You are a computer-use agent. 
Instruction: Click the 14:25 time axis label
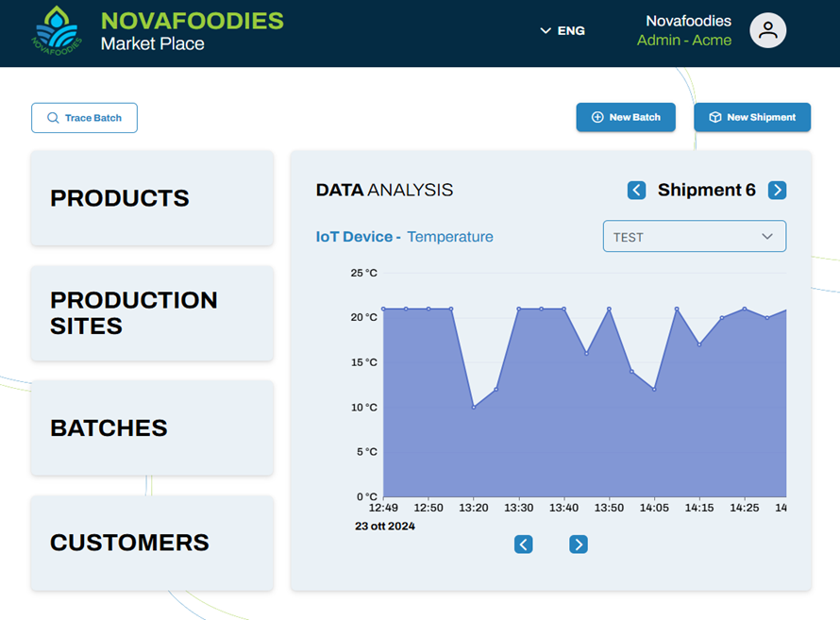(x=745, y=508)
